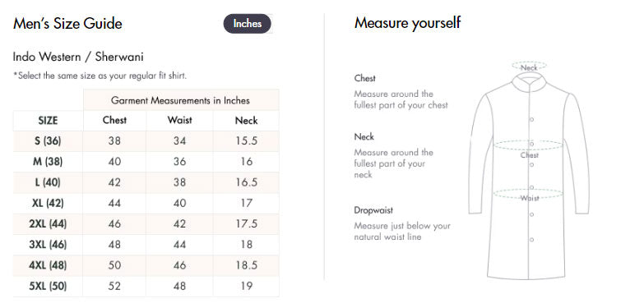Viewport: 644px width, 308px height.
Task: Select the M (38) size row
Action: click(x=146, y=162)
